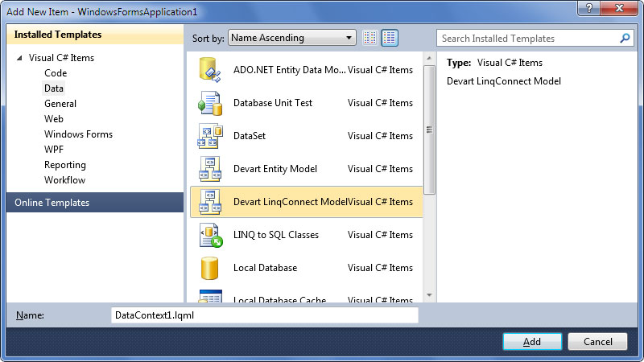Switch to Installed Templates section

click(x=95, y=35)
